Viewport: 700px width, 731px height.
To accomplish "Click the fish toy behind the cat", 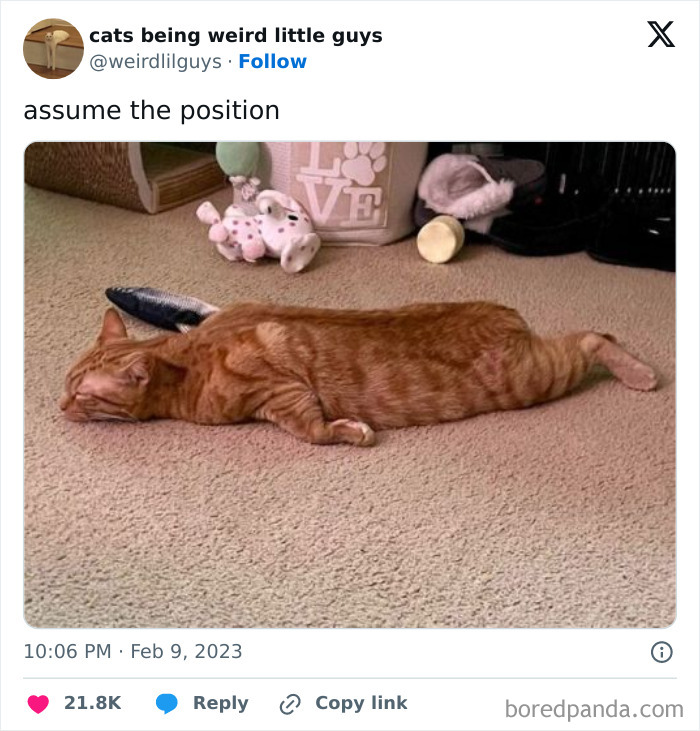I will pos(160,308).
